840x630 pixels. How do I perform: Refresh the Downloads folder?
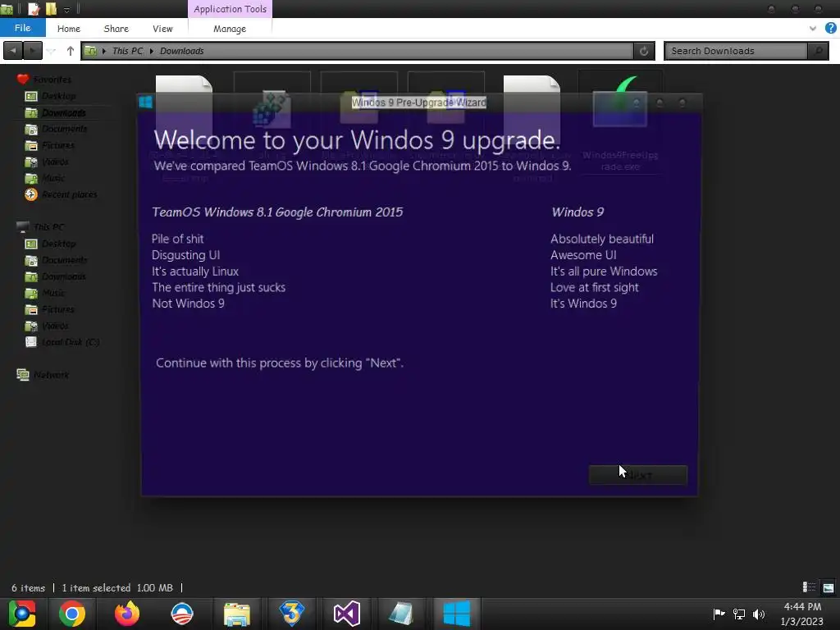(x=644, y=51)
